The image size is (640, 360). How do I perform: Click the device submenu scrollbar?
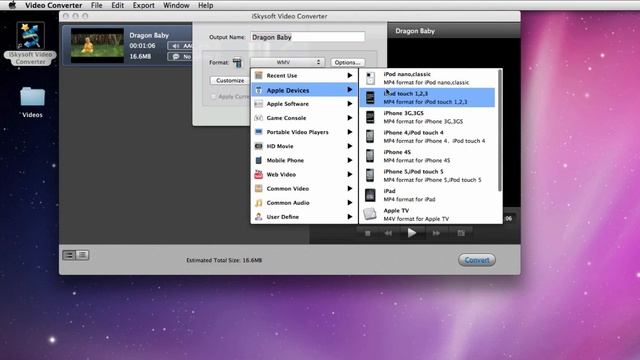500,131
